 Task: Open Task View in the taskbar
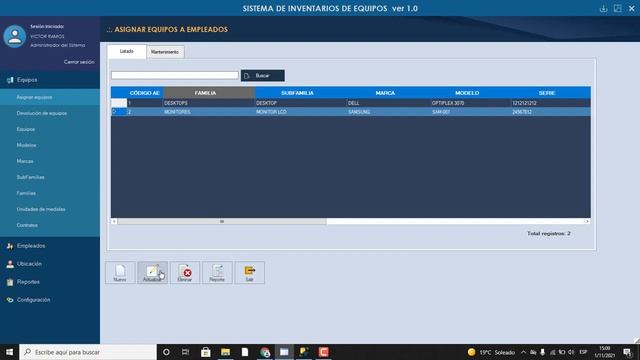point(186,352)
